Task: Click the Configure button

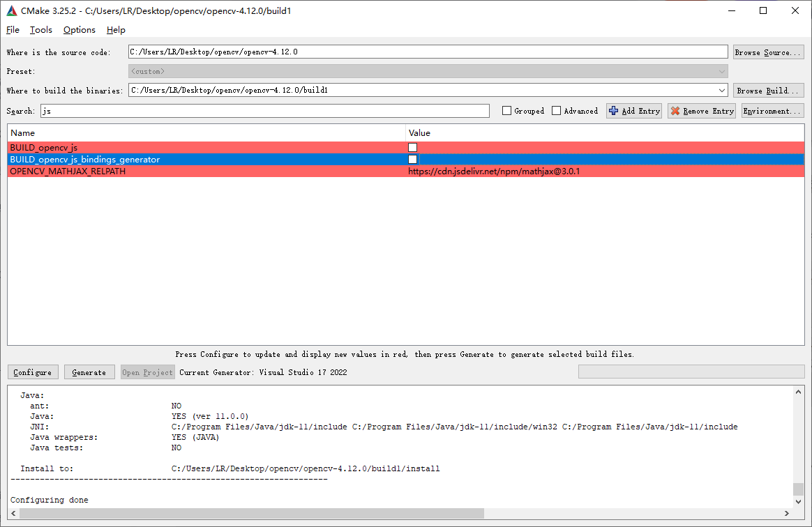Action: [33, 372]
